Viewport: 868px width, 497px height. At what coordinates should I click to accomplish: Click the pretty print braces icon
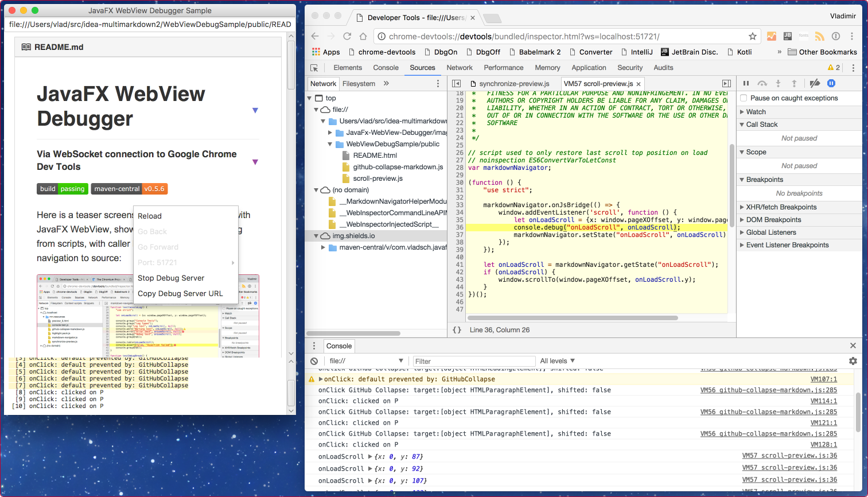click(457, 330)
